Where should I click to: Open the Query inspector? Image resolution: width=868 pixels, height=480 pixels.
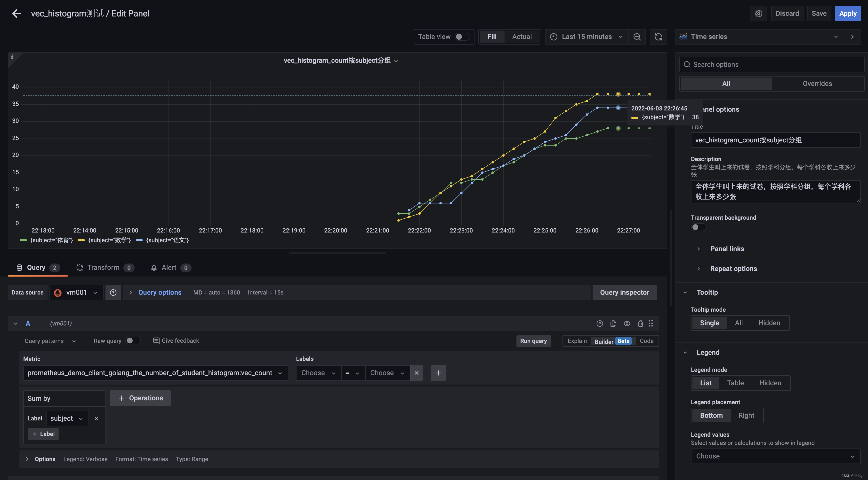624,293
